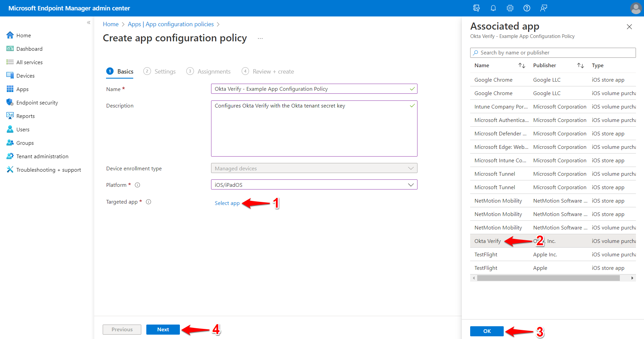Close the Associated app panel
The image size is (644, 339).
tap(629, 27)
